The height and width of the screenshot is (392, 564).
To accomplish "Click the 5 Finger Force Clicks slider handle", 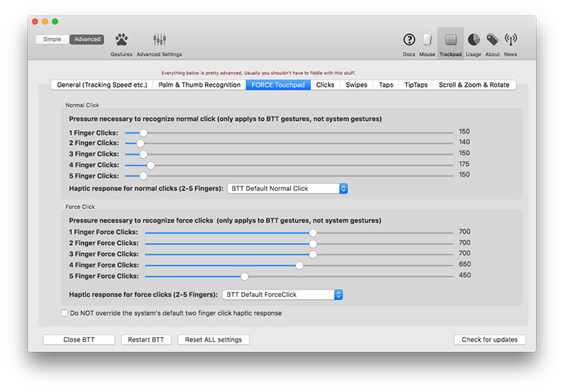I will [244, 276].
